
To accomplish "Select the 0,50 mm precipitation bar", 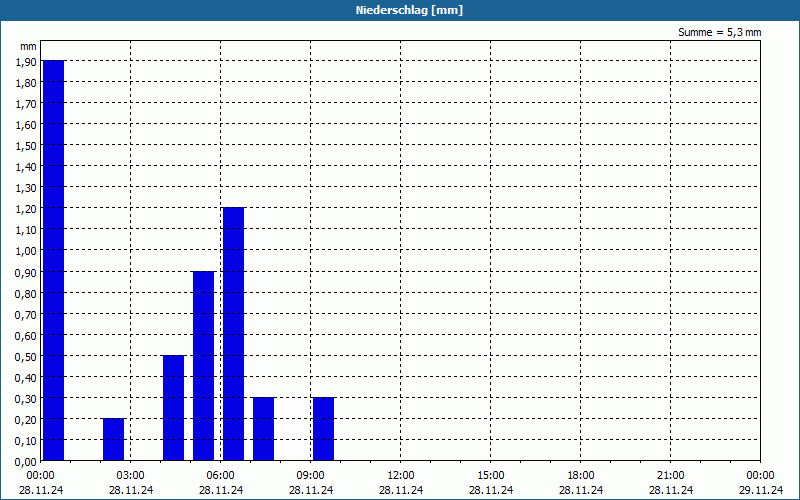I will [173, 408].
